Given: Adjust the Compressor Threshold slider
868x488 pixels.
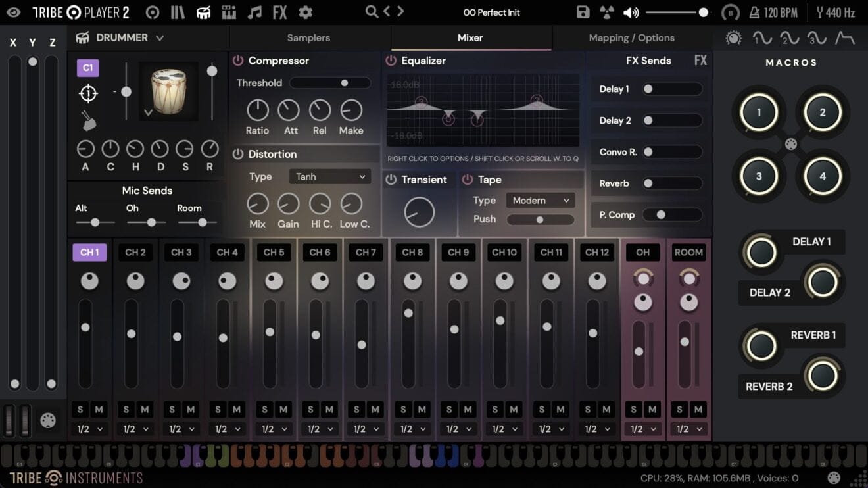Looking at the screenshot, I should (x=345, y=83).
